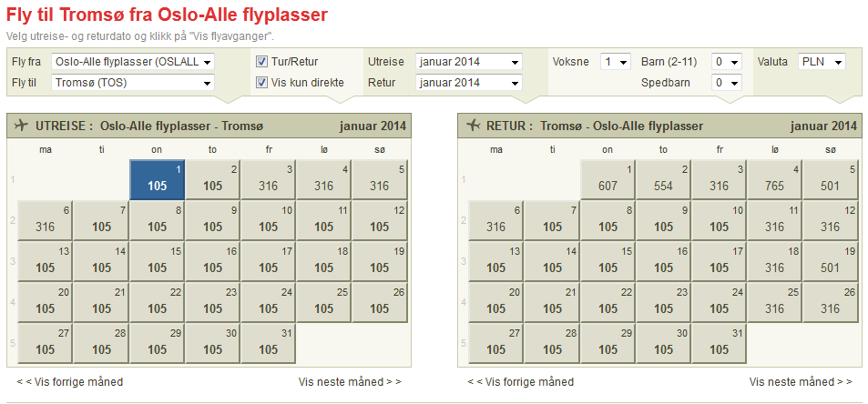Image resolution: width=868 pixels, height=404 pixels.
Task: Show previous month in Retur calendar
Action: pos(520,382)
